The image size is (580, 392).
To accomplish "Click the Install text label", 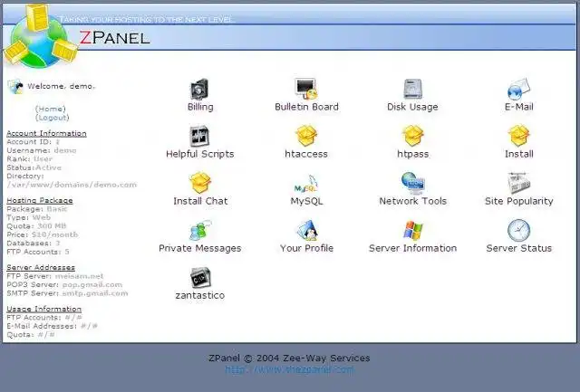I will click(518, 154).
